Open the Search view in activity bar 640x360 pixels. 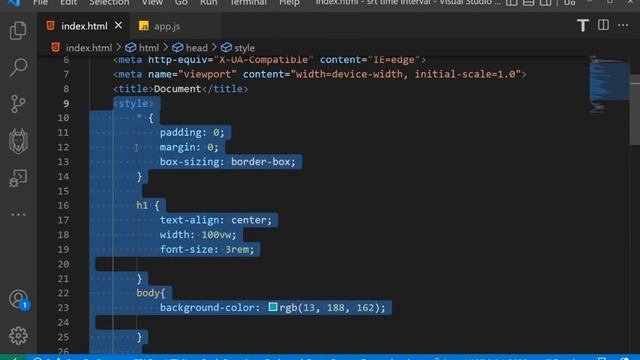(x=18, y=67)
